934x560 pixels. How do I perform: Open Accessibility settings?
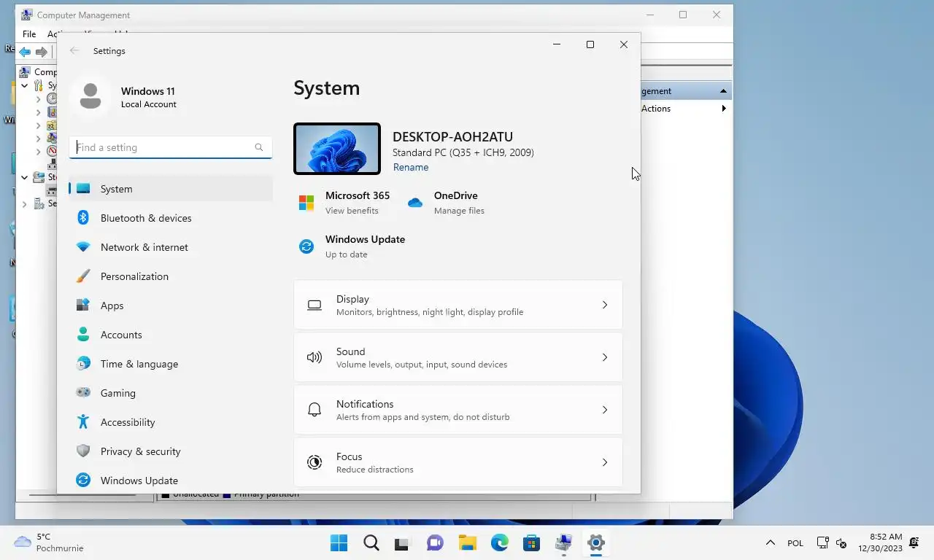click(x=171, y=422)
